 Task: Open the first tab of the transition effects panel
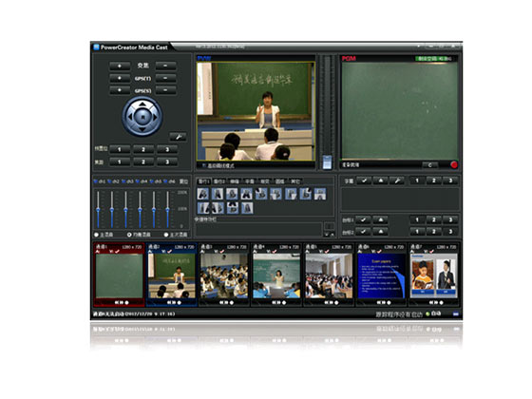click(204, 181)
